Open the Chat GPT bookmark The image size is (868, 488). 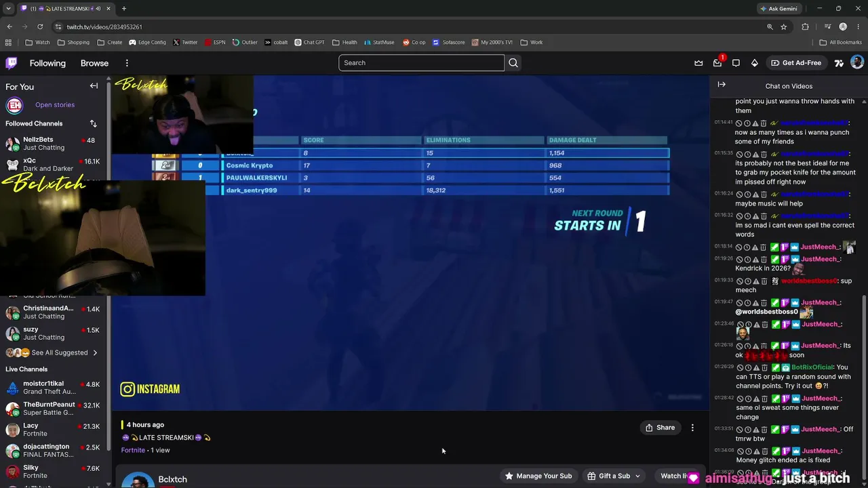point(309,42)
